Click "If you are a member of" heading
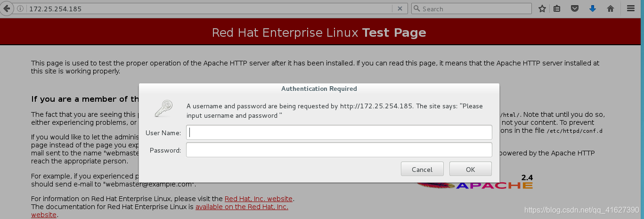This screenshot has height=219, width=644. 85,99
